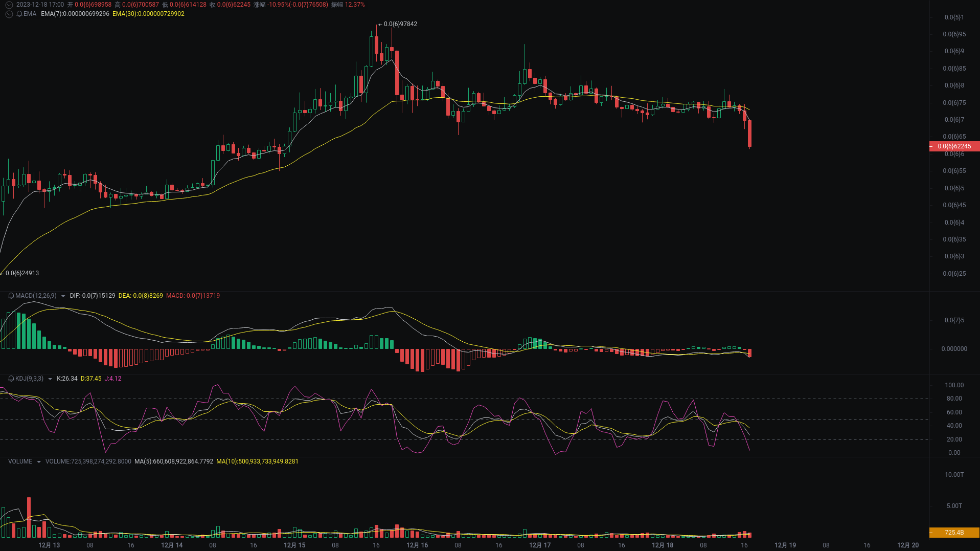This screenshot has height=551, width=980.
Task: Set an alert on the EMA bell icon
Action: (19, 14)
